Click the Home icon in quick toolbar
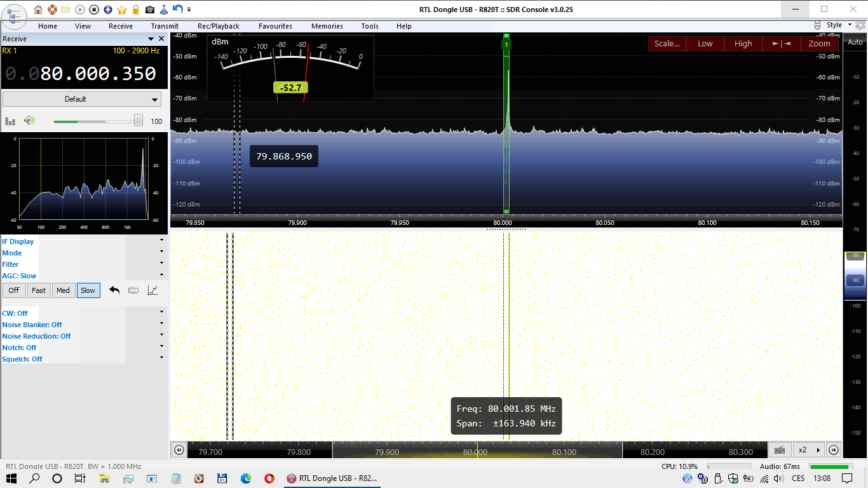This screenshot has height=488, width=868. [38, 10]
